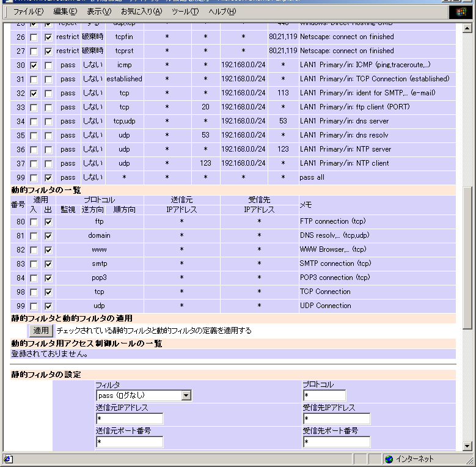Click the scroll down arrow on the vertical scrollbar
The width and height of the screenshot is (476, 467).
[x=467, y=446]
